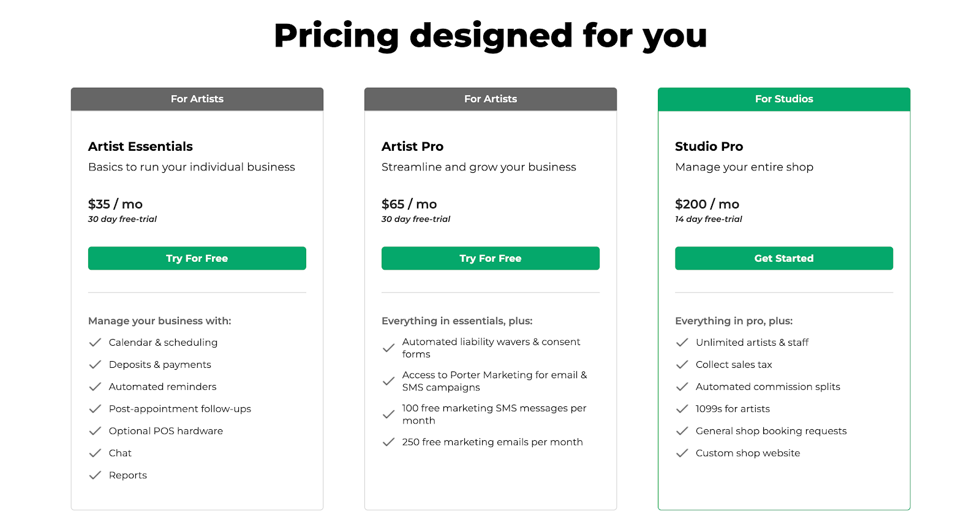Screen dimensions: 980x518
Task: Click Try For Free under Artist Essentials
Action: coord(197,258)
